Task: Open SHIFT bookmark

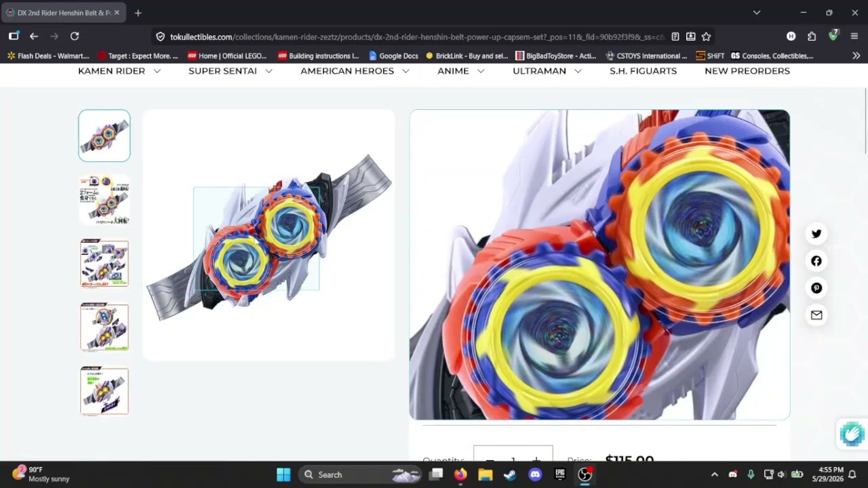Action: pos(710,56)
